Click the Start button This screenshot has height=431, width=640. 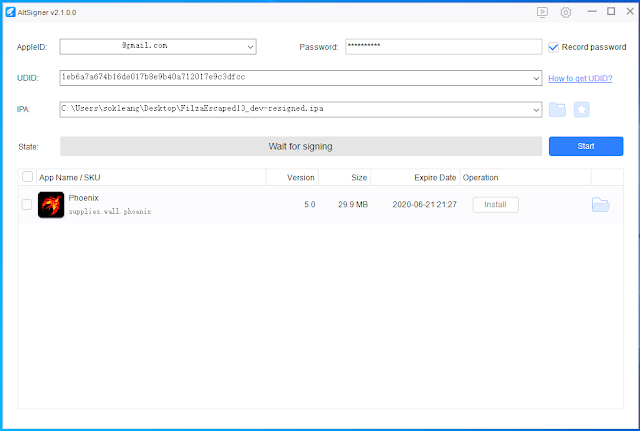[x=586, y=146]
